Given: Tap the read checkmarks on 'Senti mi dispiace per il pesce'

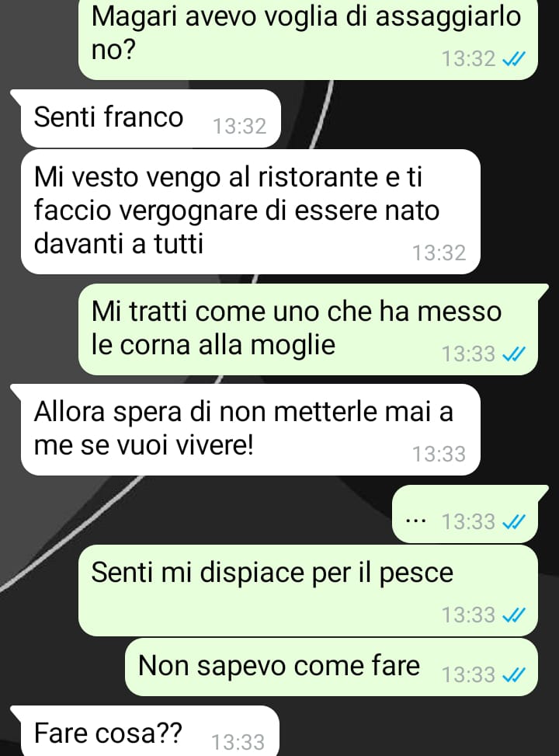Looking at the screenshot, I should point(512,615).
